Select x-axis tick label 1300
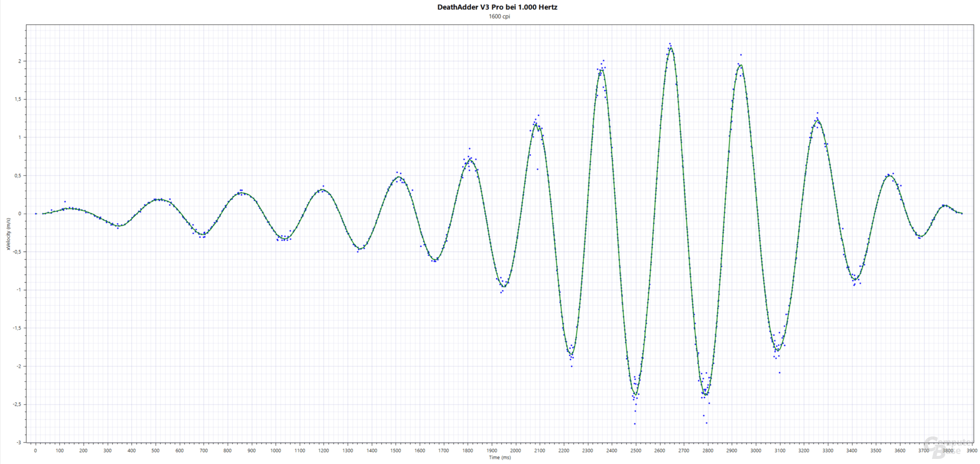The height and width of the screenshot is (464, 980). point(348,450)
